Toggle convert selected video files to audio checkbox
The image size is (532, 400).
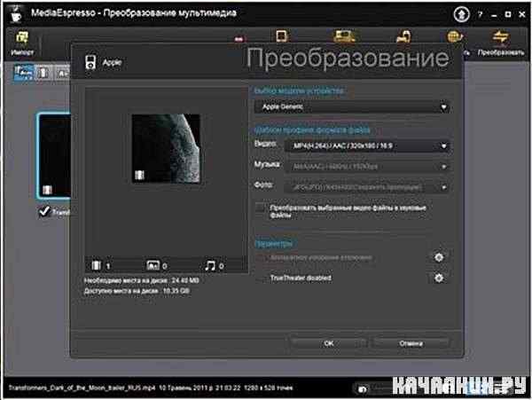point(260,208)
